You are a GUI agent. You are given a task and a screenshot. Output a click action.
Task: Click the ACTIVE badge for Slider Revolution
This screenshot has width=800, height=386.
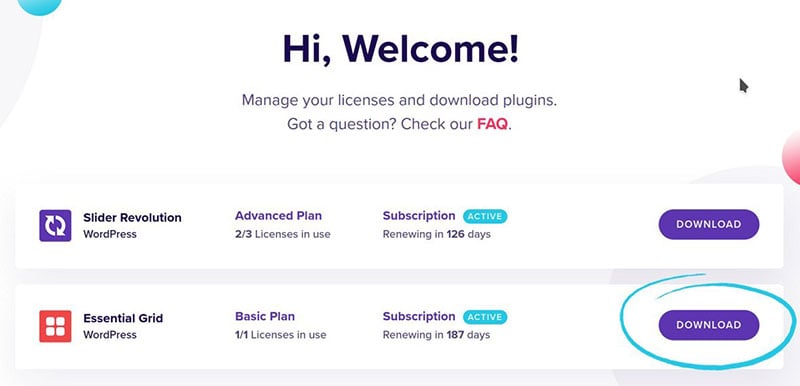click(485, 216)
